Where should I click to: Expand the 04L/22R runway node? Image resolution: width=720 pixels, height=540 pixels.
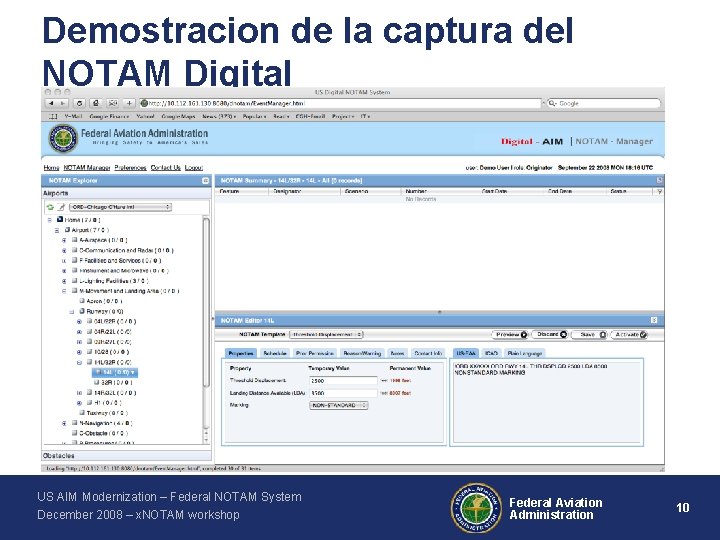click(79, 321)
